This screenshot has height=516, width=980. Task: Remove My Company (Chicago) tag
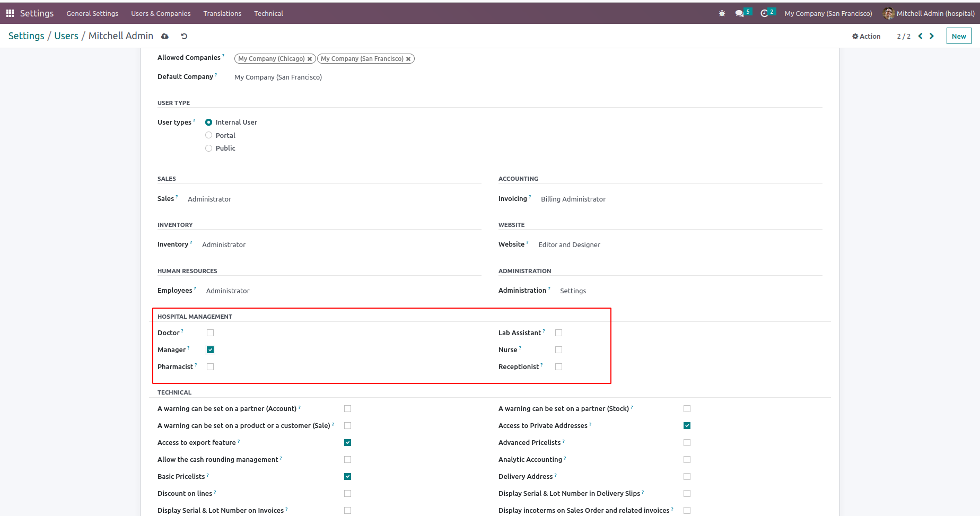click(x=310, y=59)
